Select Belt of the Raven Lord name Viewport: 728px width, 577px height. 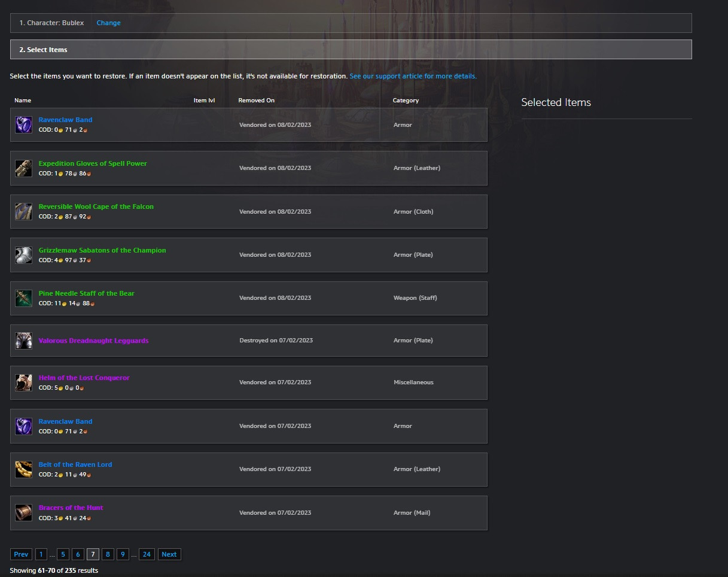point(75,464)
